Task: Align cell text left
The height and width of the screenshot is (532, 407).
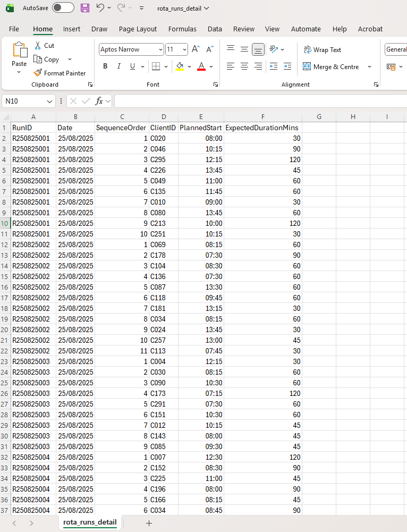Action: [x=231, y=66]
